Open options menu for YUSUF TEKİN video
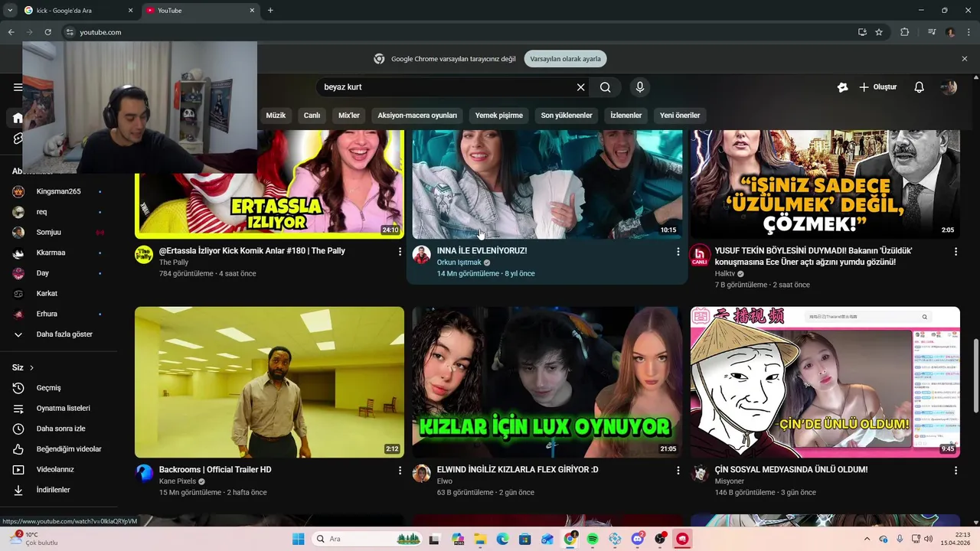 point(955,251)
